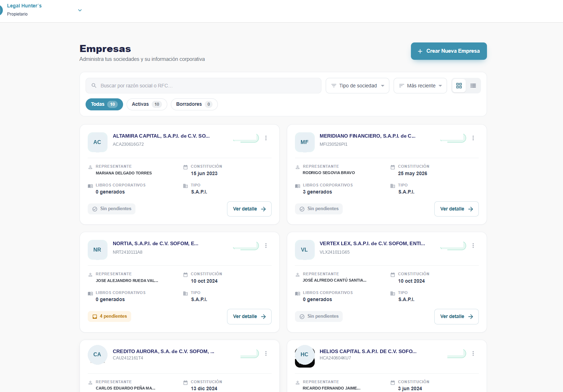The image size is (563, 392).
Task: Open three-dot menu on NORTIA card
Action: click(266, 246)
